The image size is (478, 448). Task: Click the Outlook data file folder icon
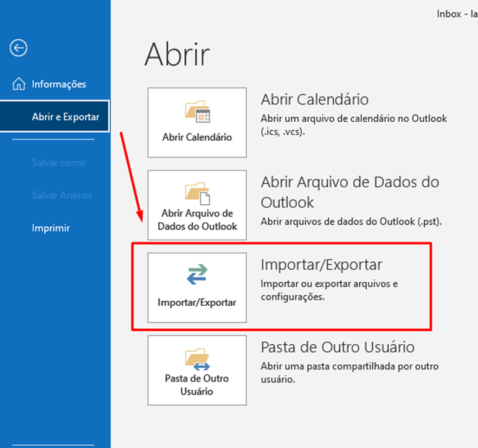[197, 193]
